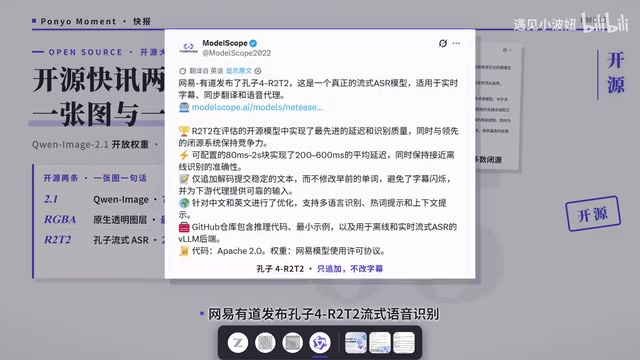Click the bilibili logo in the corner
Viewport: 640px width, 360px height.
(x=605, y=23)
